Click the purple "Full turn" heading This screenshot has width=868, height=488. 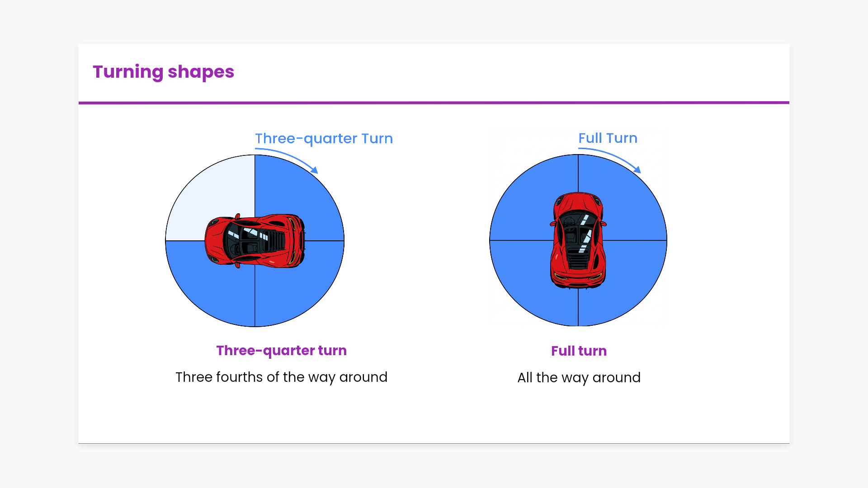(x=579, y=351)
